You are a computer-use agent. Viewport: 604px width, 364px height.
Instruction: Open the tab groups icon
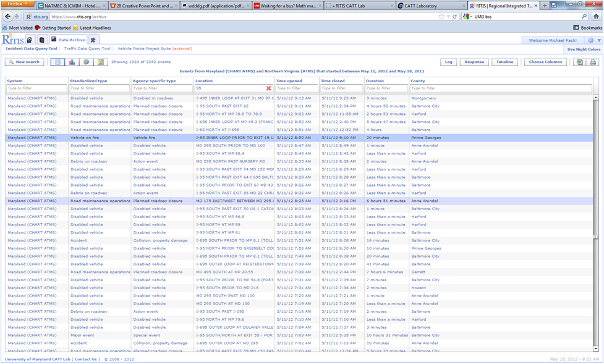[555, 6]
